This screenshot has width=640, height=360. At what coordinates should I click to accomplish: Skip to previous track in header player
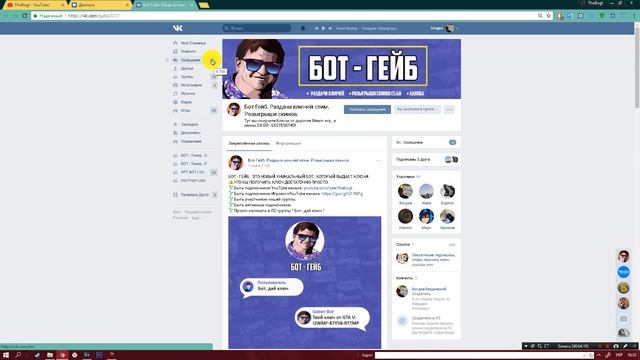tap(316, 28)
